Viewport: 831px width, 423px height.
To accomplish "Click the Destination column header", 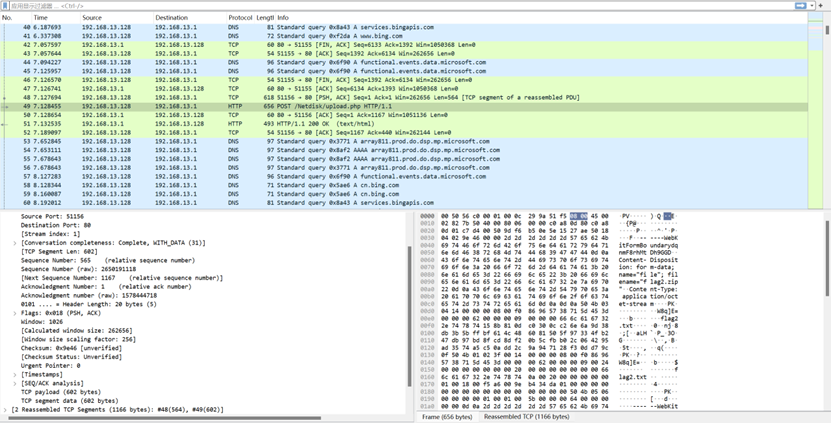I will pyautogui.click(x=171, y=18).
